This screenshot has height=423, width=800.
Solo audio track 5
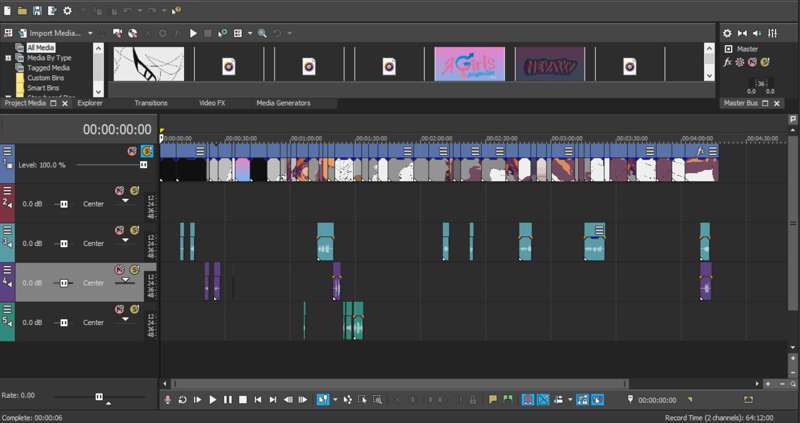[134, 309]
